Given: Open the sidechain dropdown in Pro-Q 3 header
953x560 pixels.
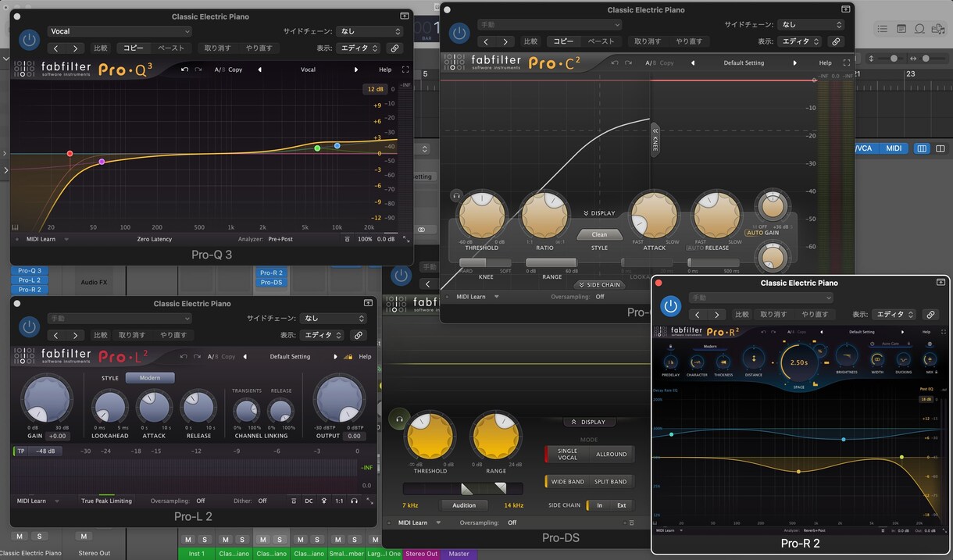Looking at the screenshot, I should click(x=369, y=31).
